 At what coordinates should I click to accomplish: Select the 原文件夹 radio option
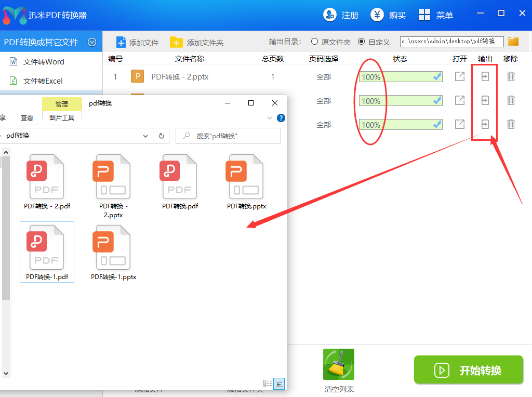pyautogui.click(x=314, y=42)
